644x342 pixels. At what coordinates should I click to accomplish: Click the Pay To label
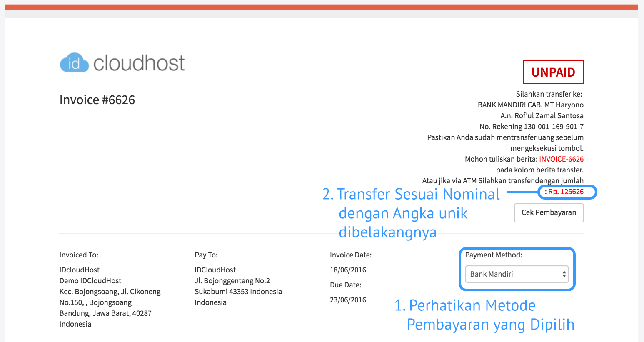pos(206,255)
